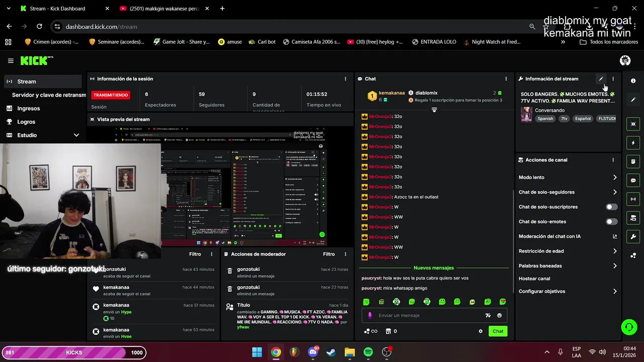Toggle the document panel icon in right sidebar
The height and width of the screenshot is (362, 644).
click(633, 161)
